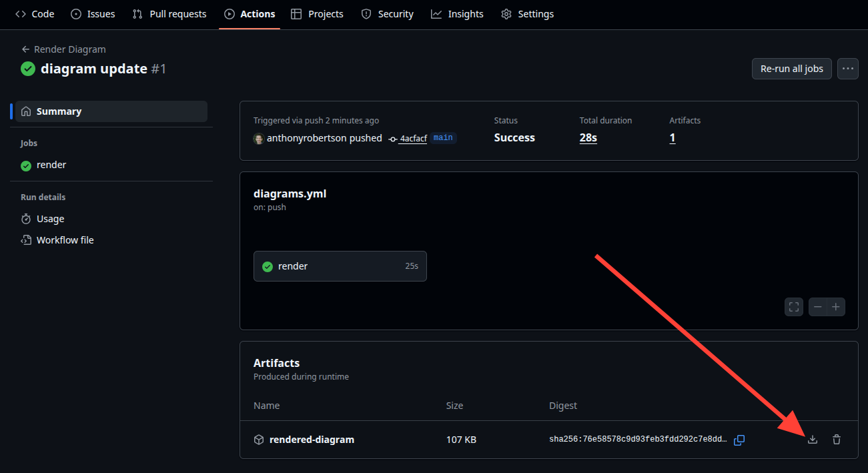
Task: Click the 107 KB size value
Action: click(461, 440)
